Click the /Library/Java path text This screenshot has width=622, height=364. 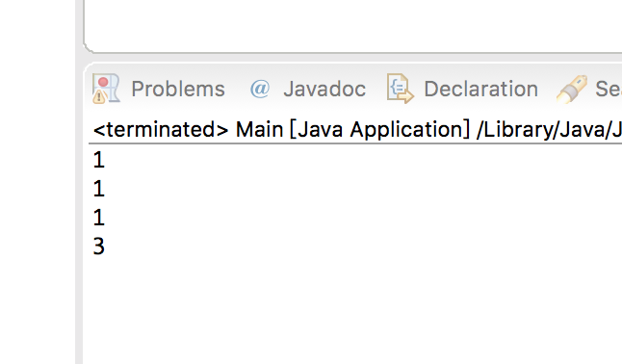click(x=549, y=130)
